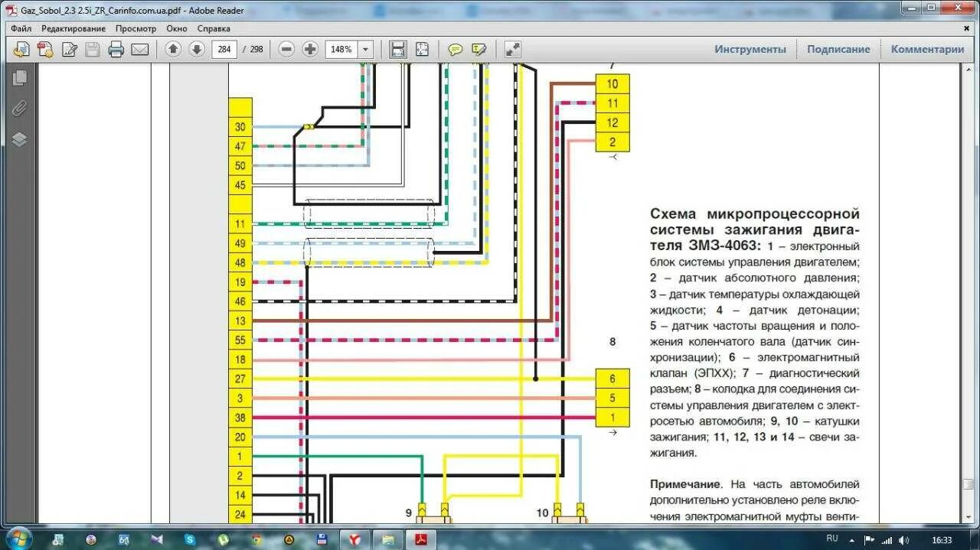This screenshot has height=550, width=980.
Task: Click the Save file floppy icon
Action: 93,49
